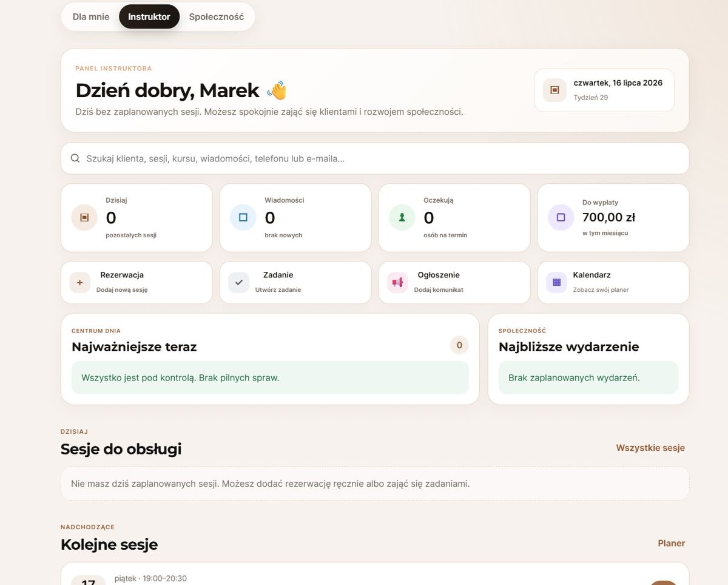
Task: Click the calendar icon beside the date
Action: point(554,90)
